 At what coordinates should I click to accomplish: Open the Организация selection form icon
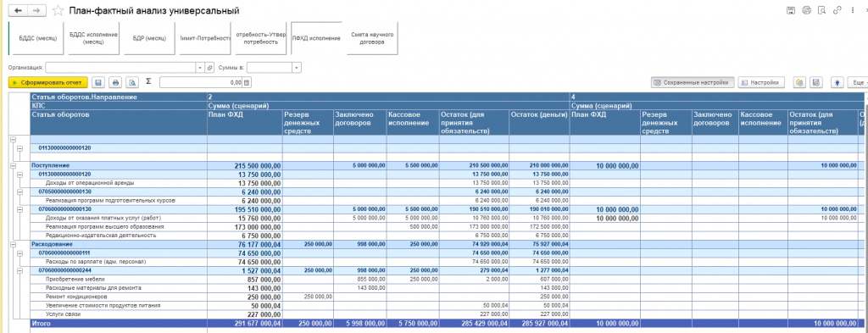209,68
